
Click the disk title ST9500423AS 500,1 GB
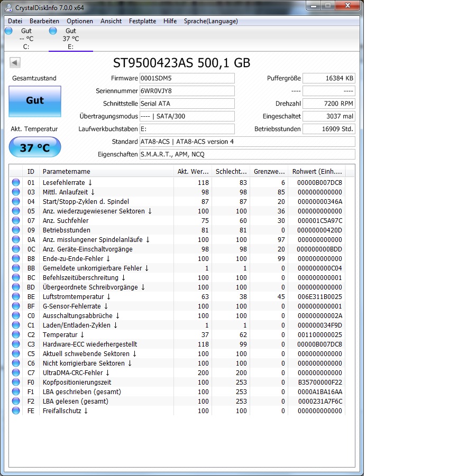pyautogui.click(x=182, y=63)
